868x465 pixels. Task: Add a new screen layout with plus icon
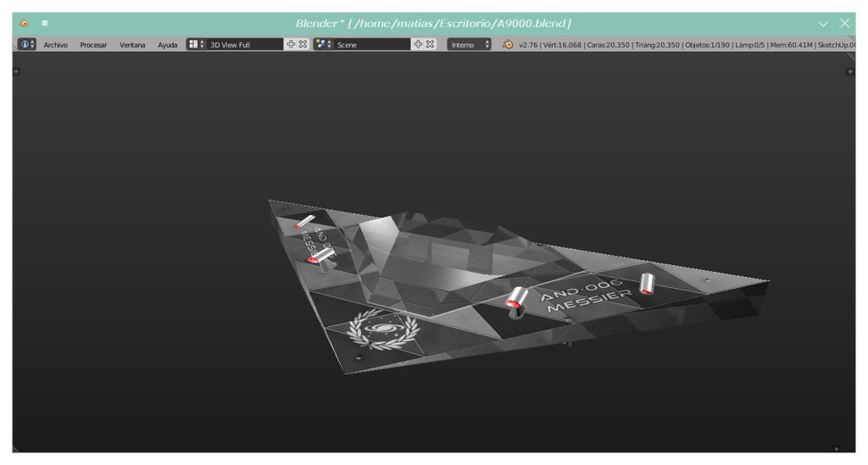coord(291,44)
